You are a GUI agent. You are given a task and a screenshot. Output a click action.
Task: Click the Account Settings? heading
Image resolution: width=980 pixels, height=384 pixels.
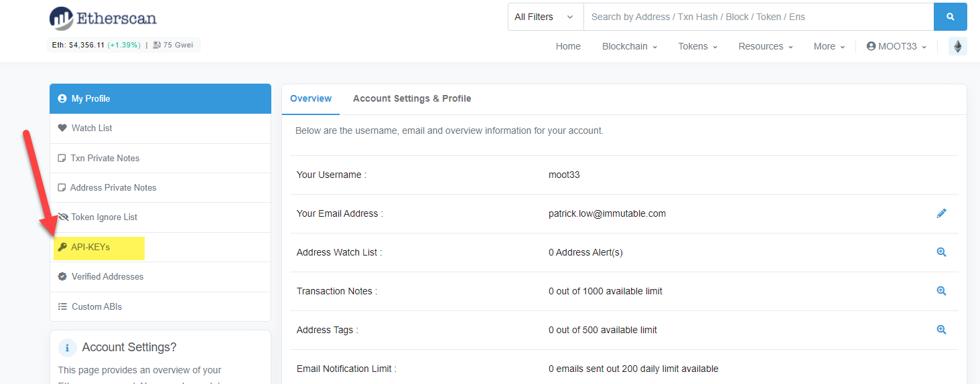click(129, 347)
